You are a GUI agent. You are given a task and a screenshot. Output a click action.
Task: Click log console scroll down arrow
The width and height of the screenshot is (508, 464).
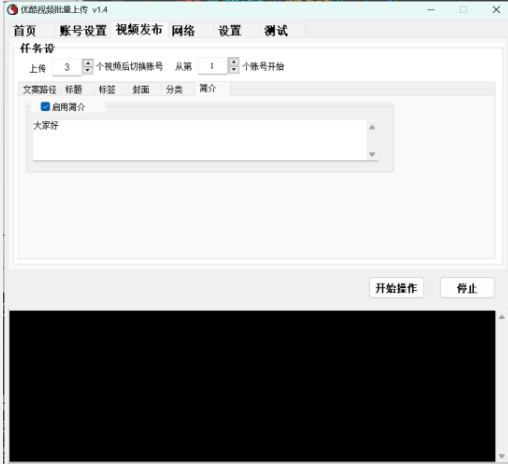coord(502,456)
